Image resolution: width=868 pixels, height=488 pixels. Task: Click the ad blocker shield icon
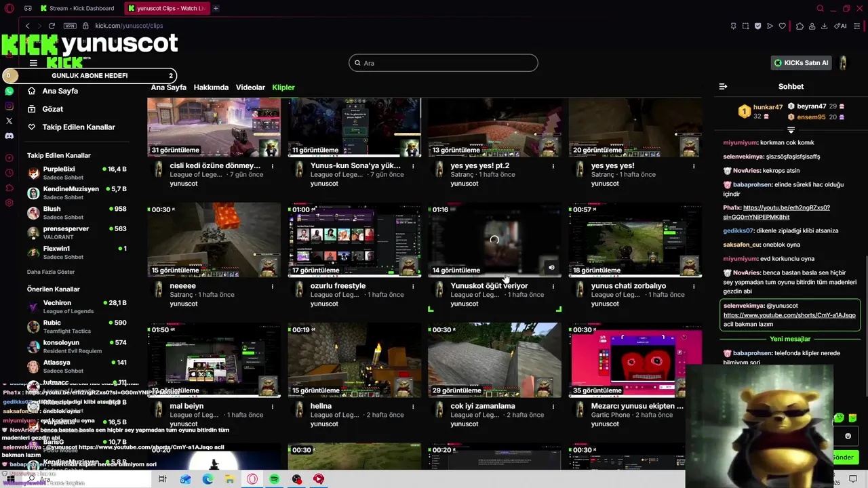click(x=757, y=26)
